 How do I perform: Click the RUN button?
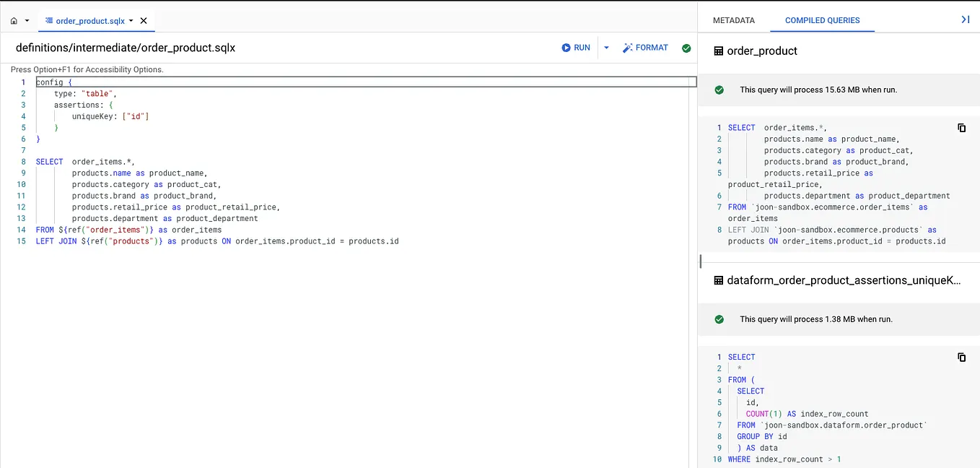[576, 48]
